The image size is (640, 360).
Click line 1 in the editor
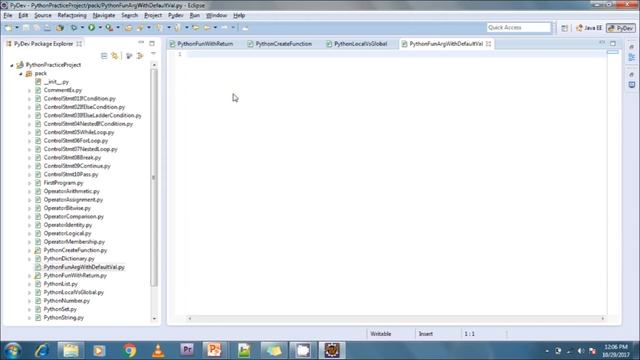coord(396,54)
